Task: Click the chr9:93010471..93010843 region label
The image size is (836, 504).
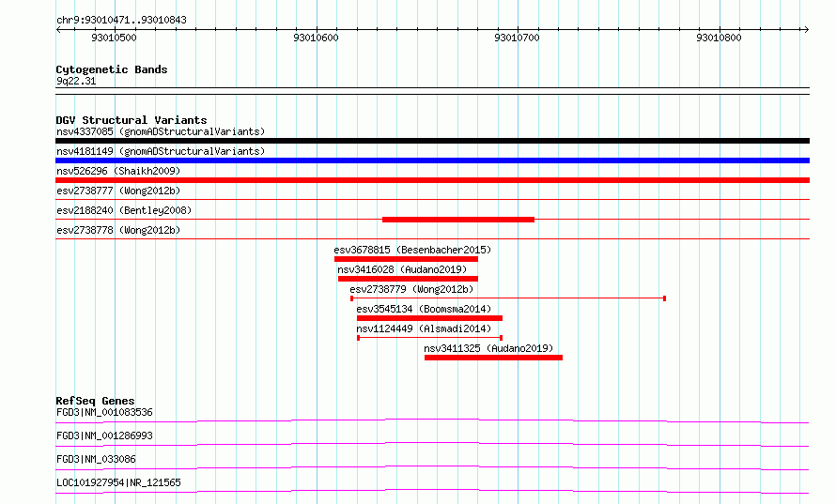Action: [121, 21]
